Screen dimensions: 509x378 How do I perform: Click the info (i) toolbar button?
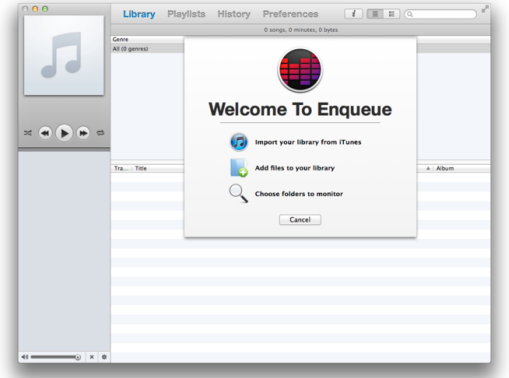click(353, 14)
